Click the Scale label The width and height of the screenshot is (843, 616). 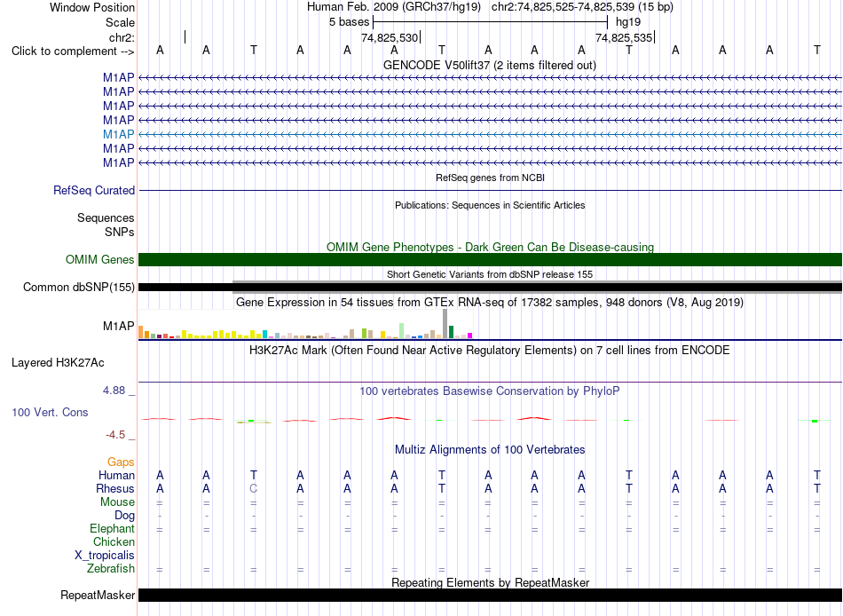point(120,22)
